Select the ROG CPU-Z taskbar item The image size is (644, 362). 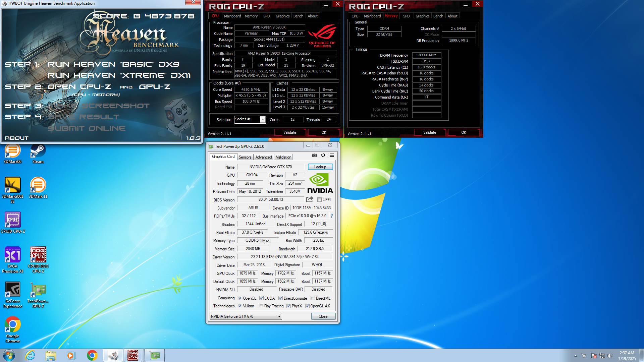(133, 355)
